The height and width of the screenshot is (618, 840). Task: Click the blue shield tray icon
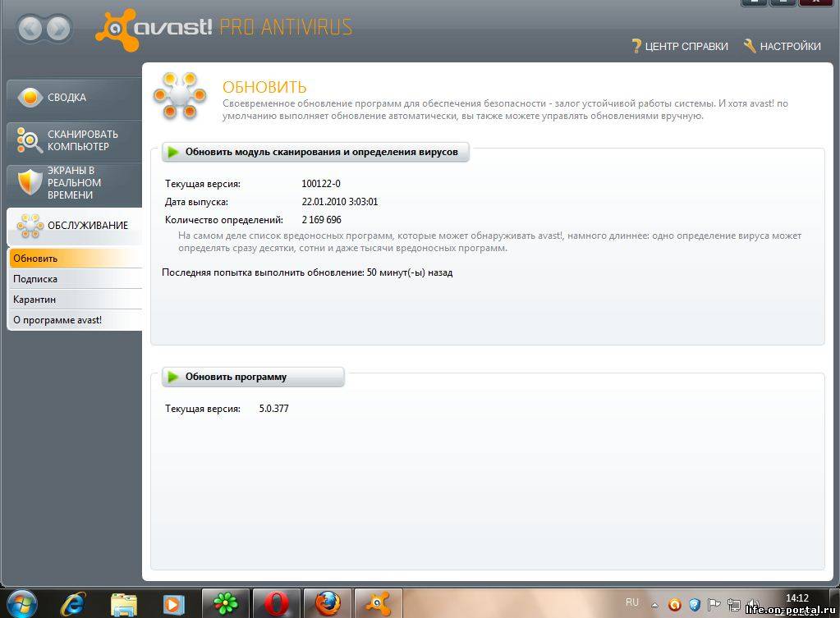(695, 605)
